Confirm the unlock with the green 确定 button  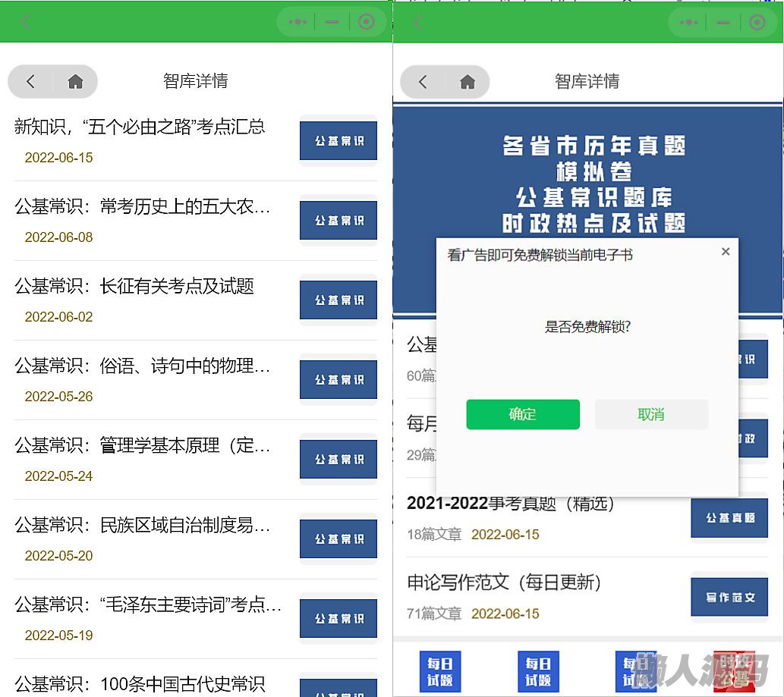pyautogui.click(x=523, y=415)
